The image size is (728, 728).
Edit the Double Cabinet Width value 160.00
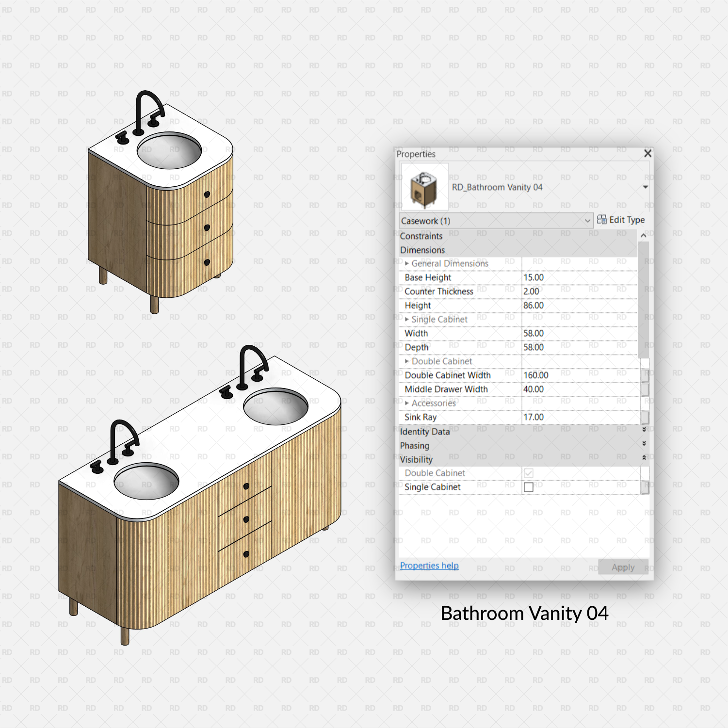pos(558,375)
